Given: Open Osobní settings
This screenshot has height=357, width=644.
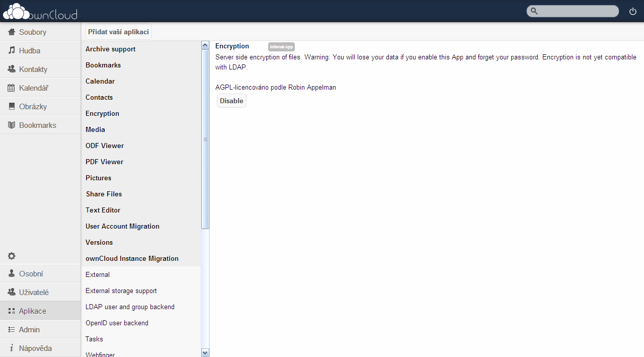Looking at the screenshot, I should click(40, 274).
